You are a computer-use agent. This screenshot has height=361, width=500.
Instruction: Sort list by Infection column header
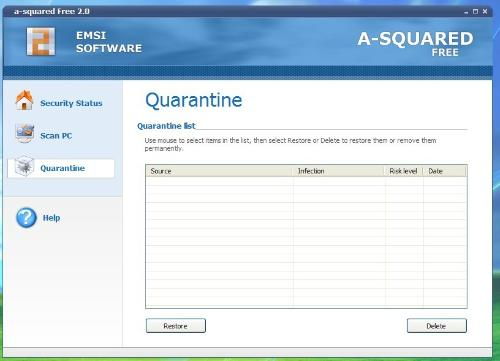[339, 171]
